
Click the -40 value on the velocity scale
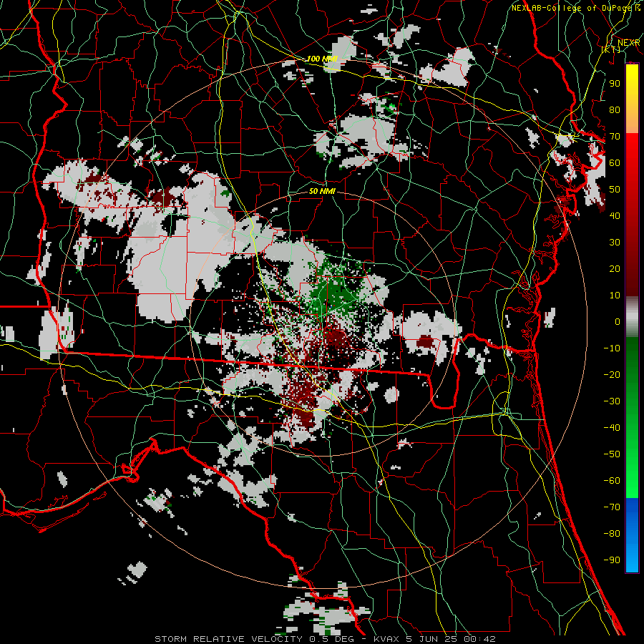point(612,428)
